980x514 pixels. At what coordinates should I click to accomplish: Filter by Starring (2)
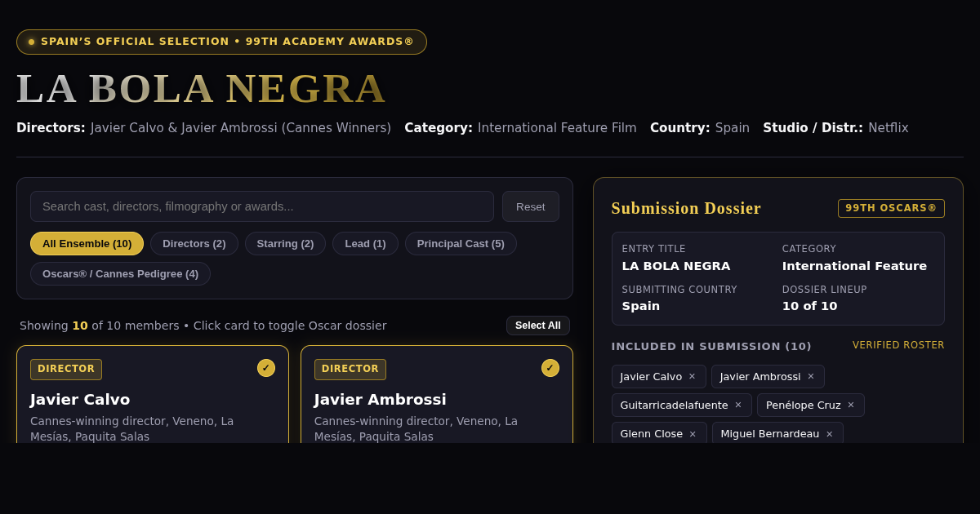[285, 243]
